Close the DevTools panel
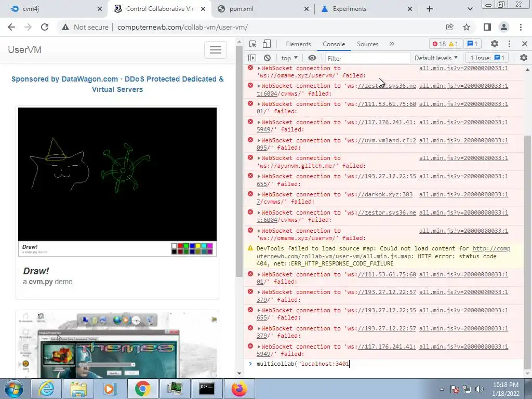This screenshot has width=532, height=399. point(525,44)
